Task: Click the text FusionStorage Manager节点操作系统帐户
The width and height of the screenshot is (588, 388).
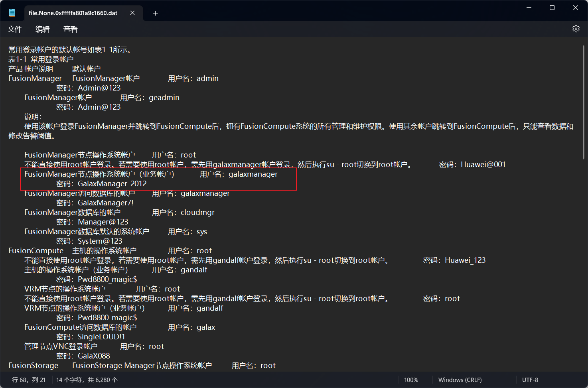Action: click(x=142, y=366)
